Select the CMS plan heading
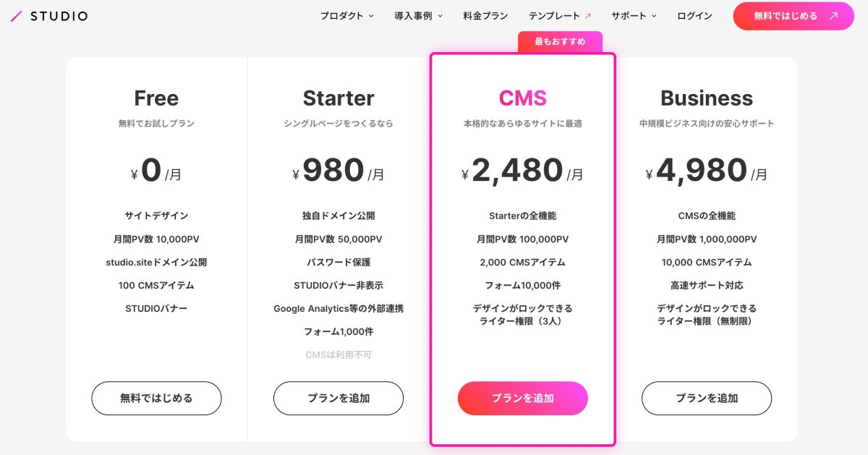Viewport: 868px width, 455px height. point(522,98)
